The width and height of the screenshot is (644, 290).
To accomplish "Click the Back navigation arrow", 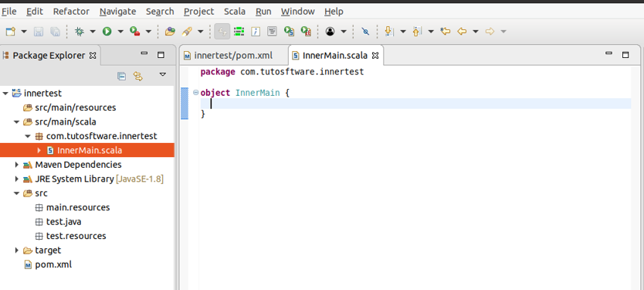I will click(x=462, y=31).
